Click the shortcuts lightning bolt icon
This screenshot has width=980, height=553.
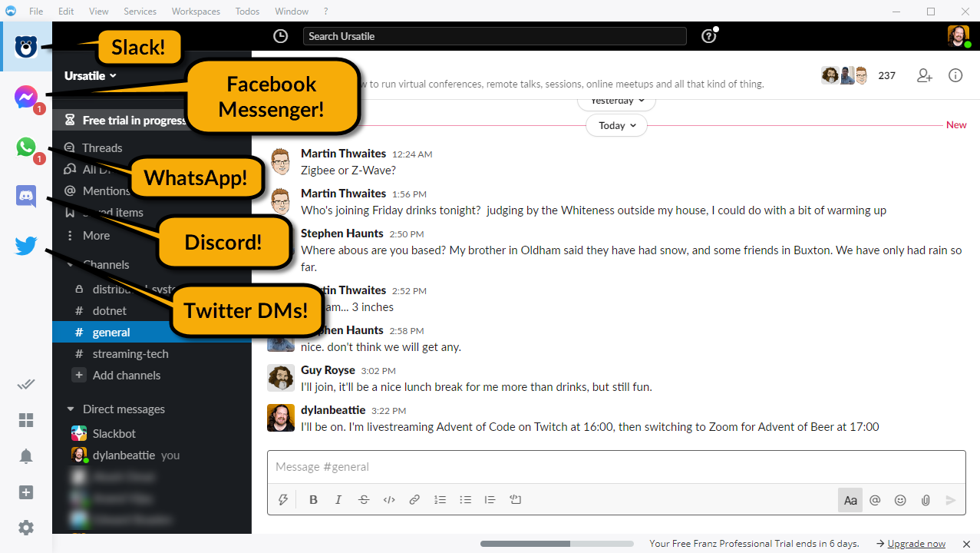(283, 500)
